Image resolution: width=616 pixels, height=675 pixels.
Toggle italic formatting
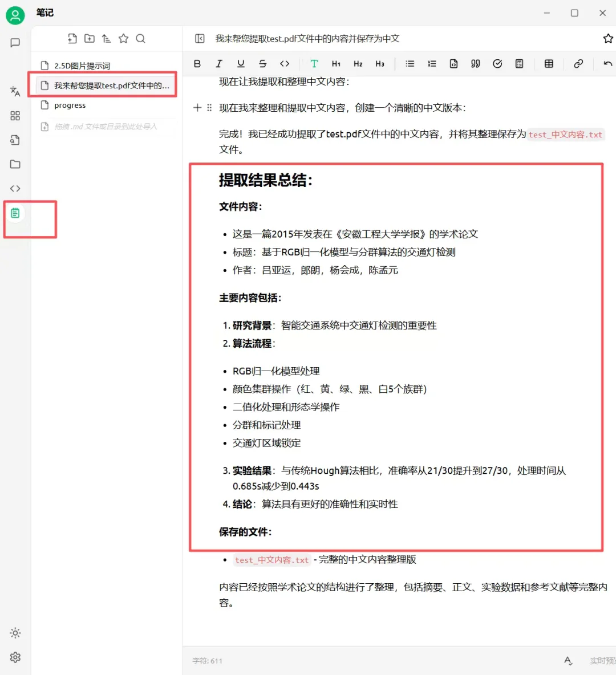pyautogui.click(x=219, y=63)
